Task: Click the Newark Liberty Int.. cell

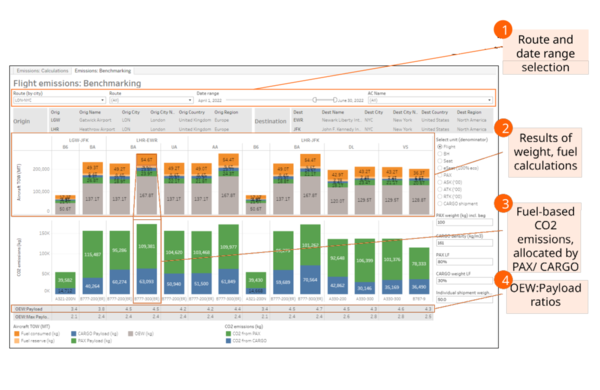Action: (342, 120)
